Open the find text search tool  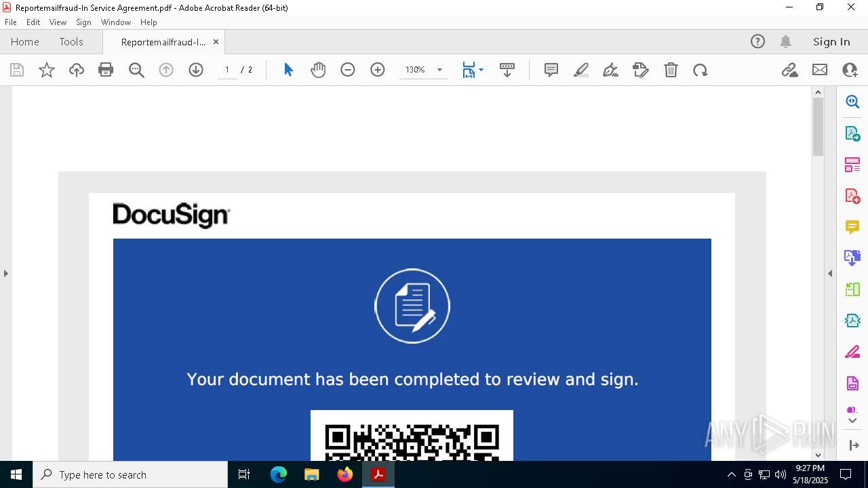click(x=136, y=70)
